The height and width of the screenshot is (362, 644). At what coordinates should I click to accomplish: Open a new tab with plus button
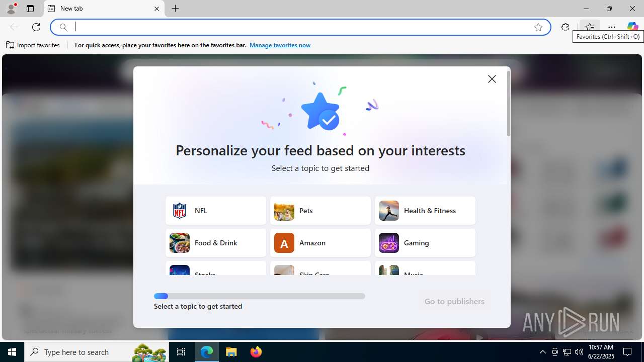click(x=175, y=9)
